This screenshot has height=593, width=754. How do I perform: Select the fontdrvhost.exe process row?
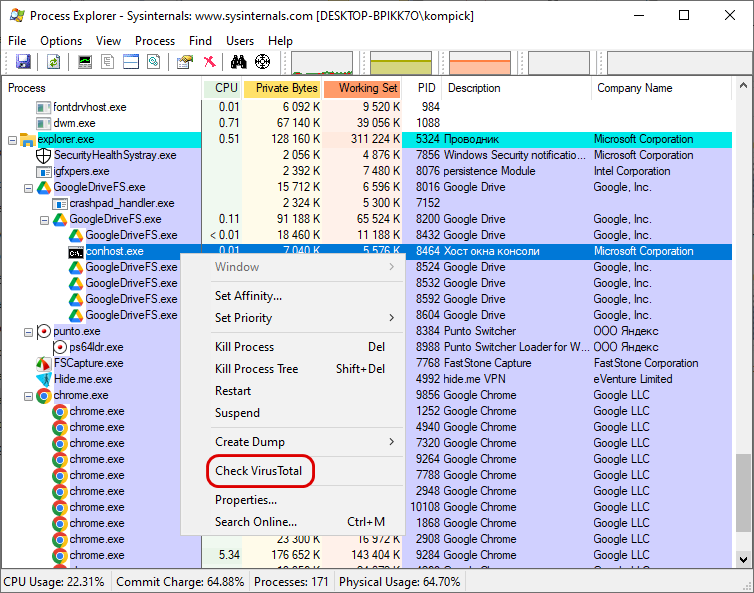coord(367,107)
